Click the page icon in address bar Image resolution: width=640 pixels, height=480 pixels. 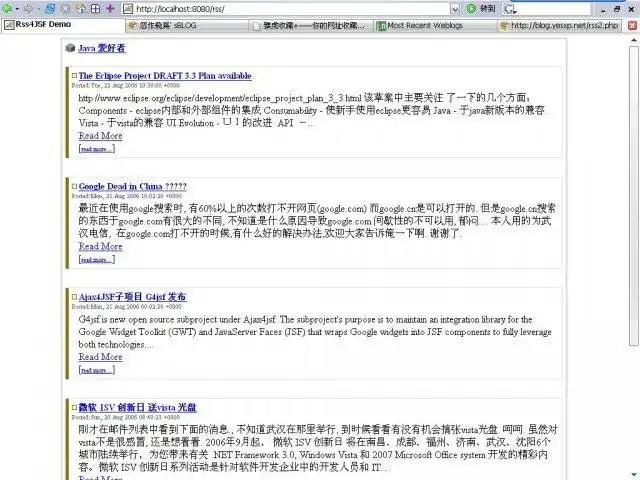click(x=128, y=9)
